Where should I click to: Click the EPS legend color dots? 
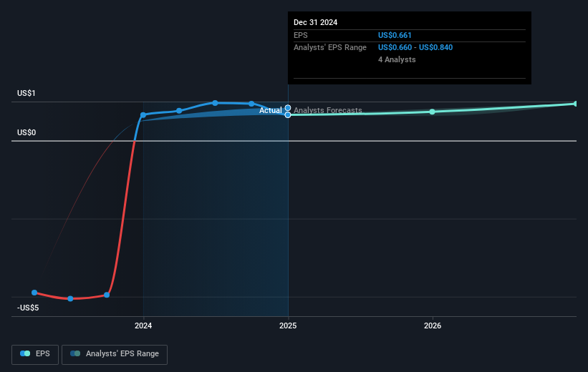25,353
